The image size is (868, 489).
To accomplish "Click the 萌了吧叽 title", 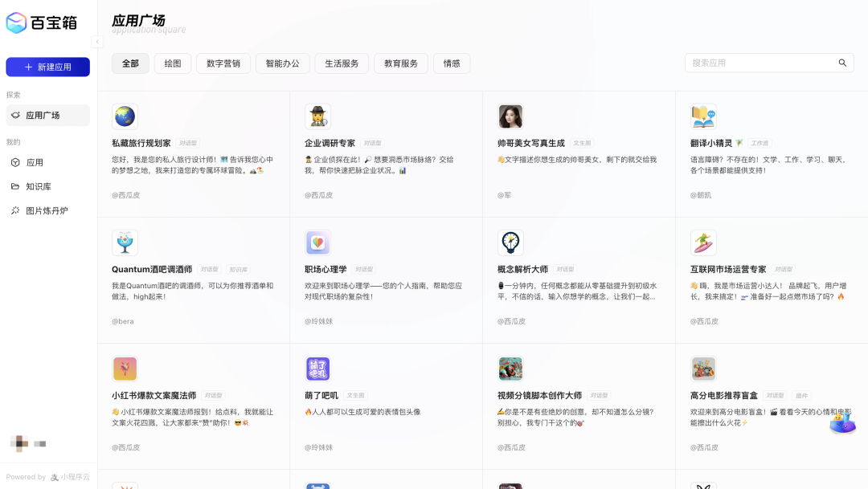I will 321,396.
